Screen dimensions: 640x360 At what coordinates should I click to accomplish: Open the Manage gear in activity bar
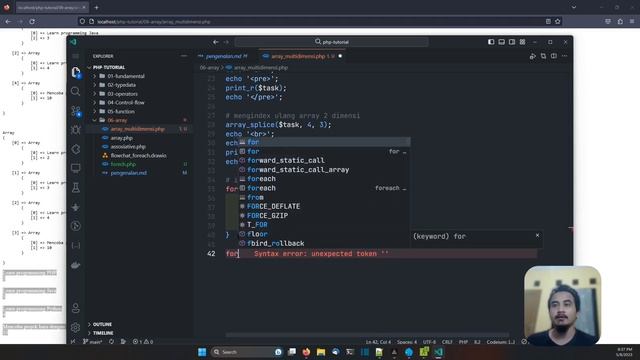point(76,327)
